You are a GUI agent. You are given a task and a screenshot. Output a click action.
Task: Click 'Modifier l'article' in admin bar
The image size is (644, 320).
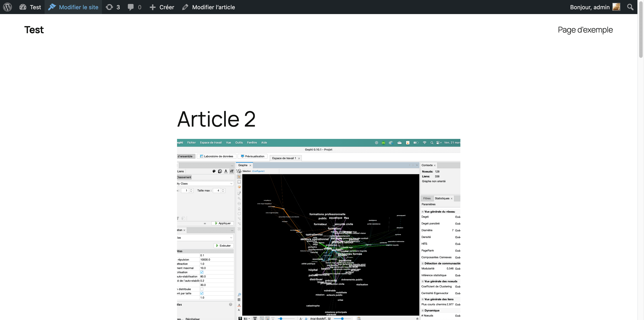tap(208, 7)
